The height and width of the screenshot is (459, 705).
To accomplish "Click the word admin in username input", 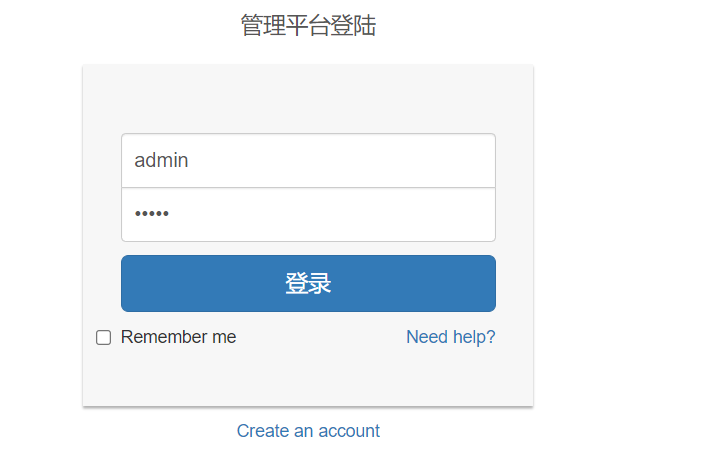I will pyautogui.click(x=161, y=160).
